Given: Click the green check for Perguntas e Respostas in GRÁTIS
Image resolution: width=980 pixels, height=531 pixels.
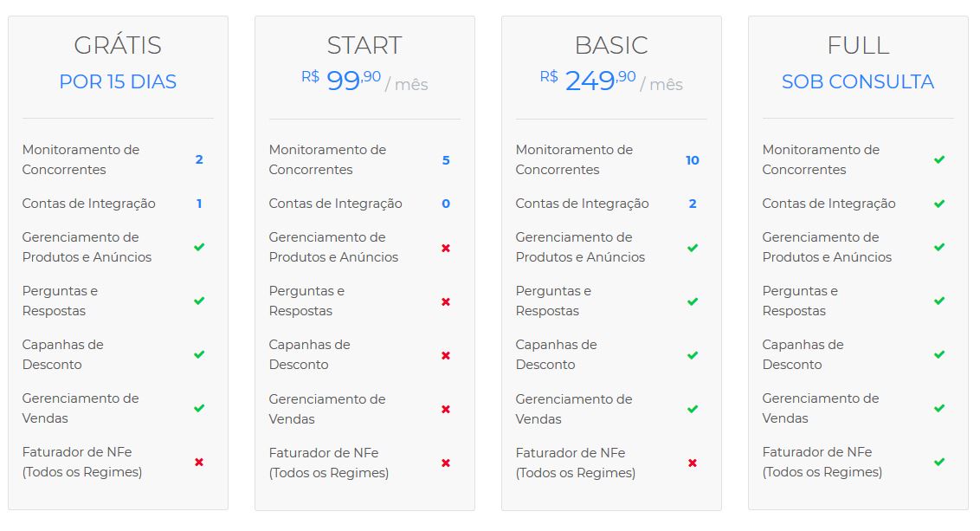Looking at the screenshot, I should coord(199,301).
